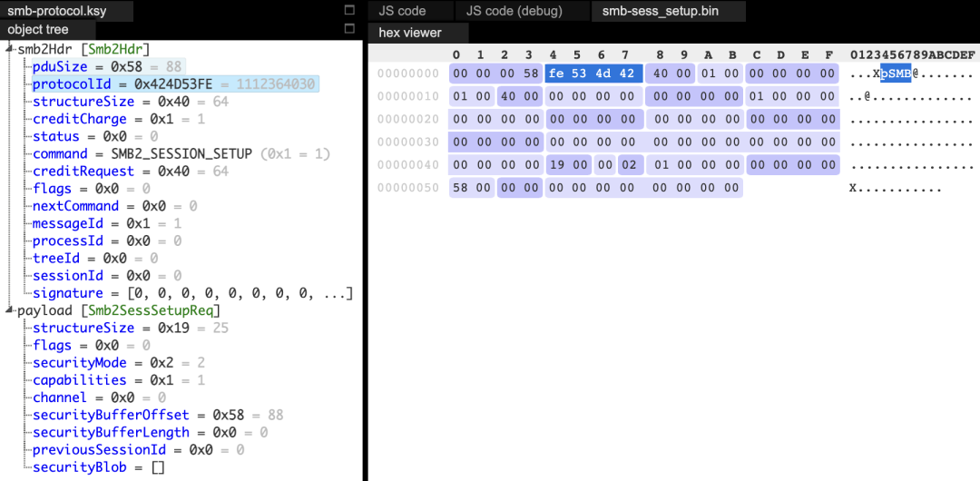980x481 pixels.
Task: Maximize the smb-protocol.ksy editor panel
Action: point(349,10)
